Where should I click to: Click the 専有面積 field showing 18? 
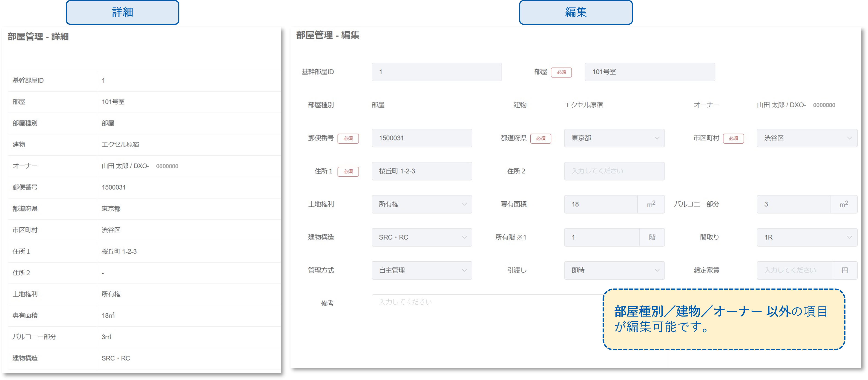601,204
